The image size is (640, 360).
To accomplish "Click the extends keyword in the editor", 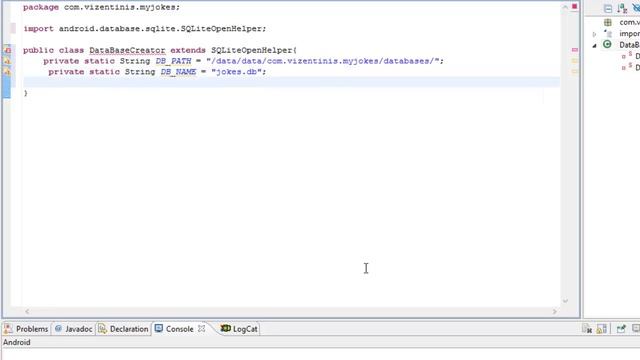I will [x=188, y=50].
